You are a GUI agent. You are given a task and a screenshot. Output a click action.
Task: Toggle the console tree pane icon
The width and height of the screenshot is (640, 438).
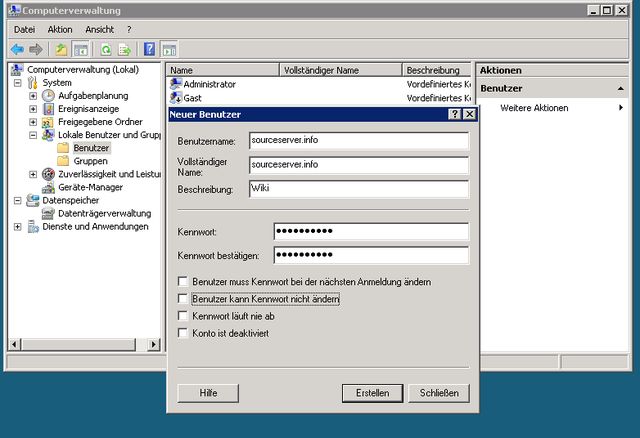(80, 49)
